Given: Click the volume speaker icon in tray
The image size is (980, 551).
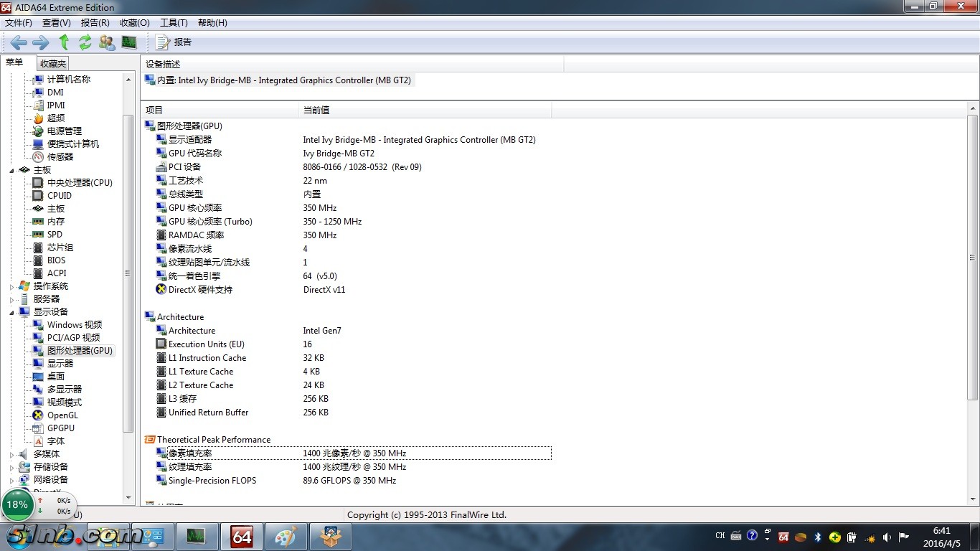Looking at the screenshot, I should coord(887,537).
